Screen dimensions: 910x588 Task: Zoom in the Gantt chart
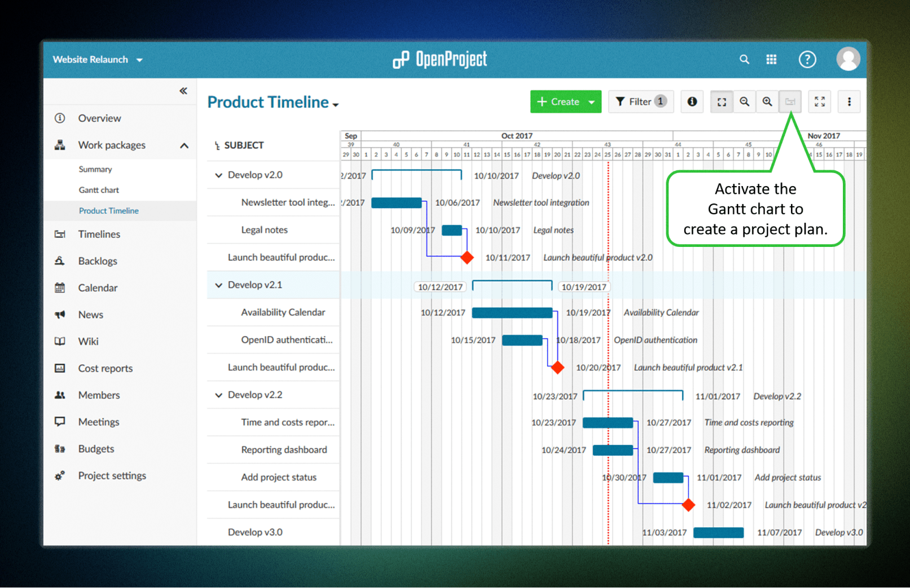(767, 101)
